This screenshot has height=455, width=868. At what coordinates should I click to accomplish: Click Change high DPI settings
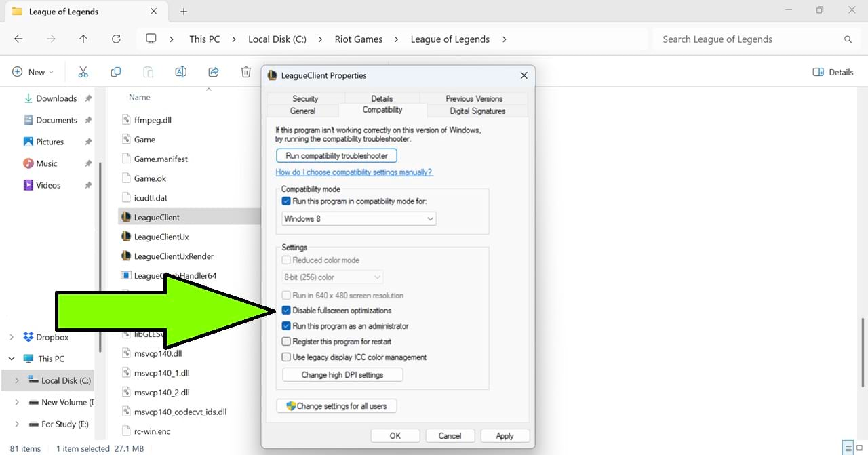coord(342,375)
